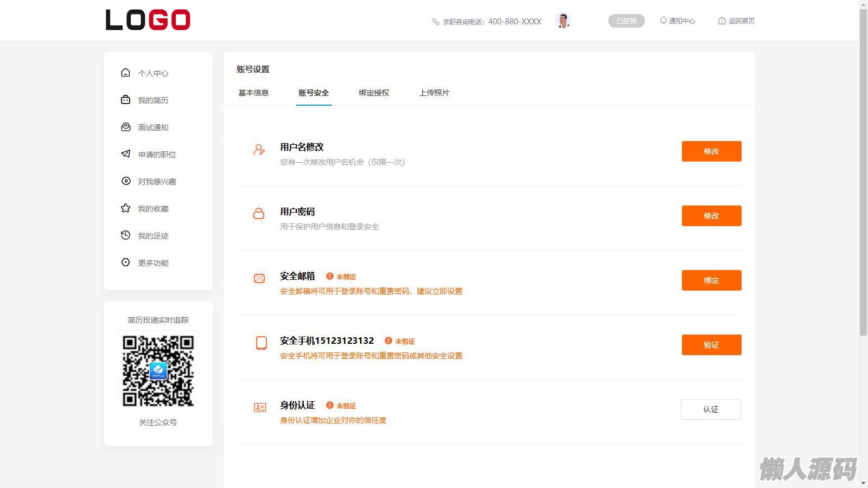Switch to the 基本信息 tab
Viewport: 868px width, 488px height.
tap(253, 93)
